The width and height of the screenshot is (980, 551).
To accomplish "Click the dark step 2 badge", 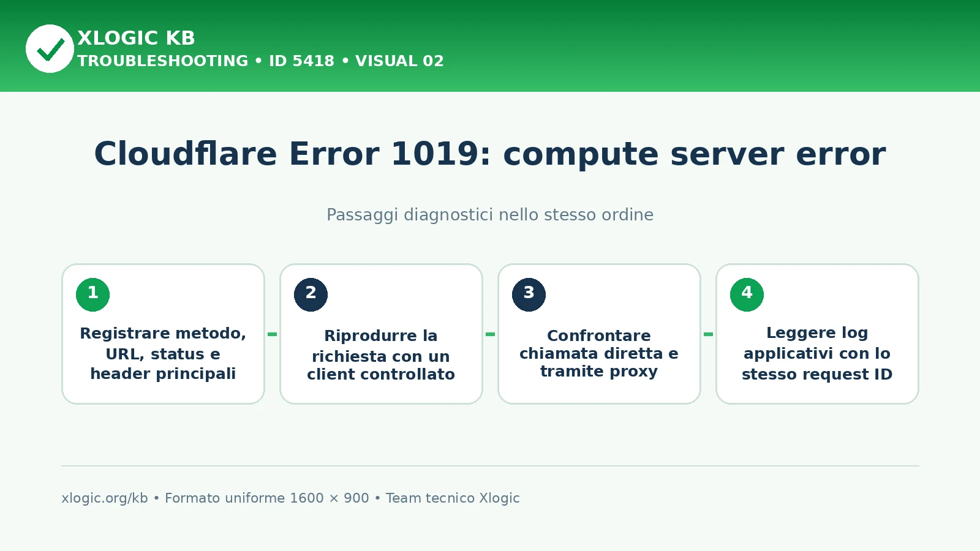I will tap(311, 294).
